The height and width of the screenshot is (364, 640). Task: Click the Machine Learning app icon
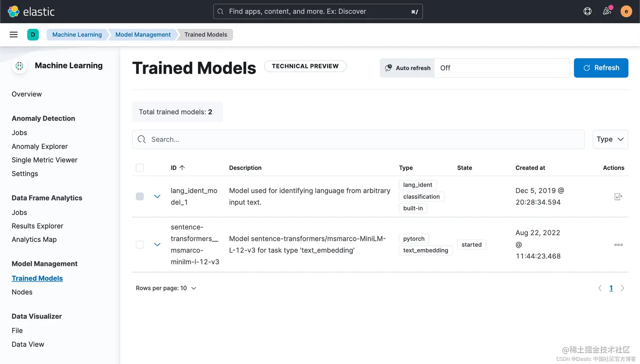pos(19,66)
